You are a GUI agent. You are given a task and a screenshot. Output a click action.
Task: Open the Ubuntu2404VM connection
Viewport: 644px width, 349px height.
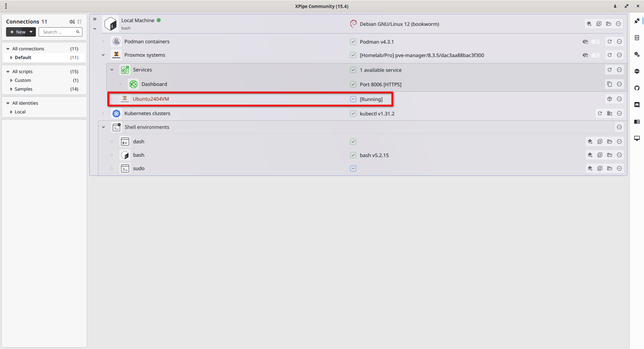151,99
